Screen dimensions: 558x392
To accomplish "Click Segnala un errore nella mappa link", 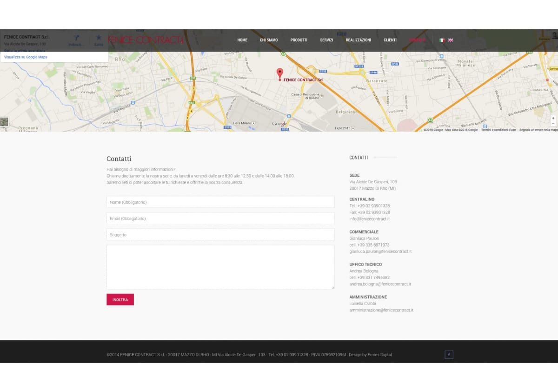I will click(x=538, y=130).
